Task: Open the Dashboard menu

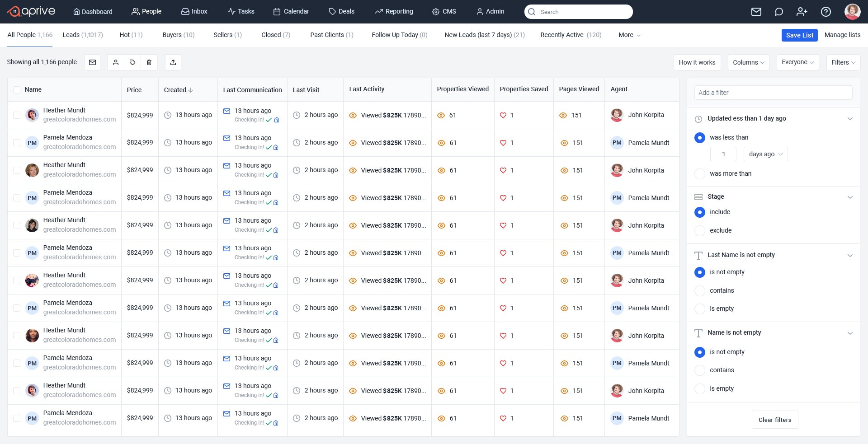Action: tap(93, 12)
